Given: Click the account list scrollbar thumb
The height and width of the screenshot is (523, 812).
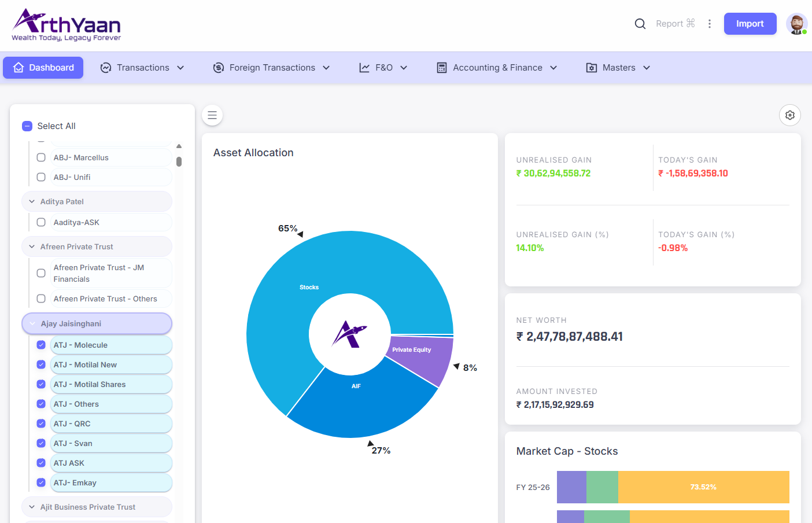Looking at the screenshot, I should [179, 162].
